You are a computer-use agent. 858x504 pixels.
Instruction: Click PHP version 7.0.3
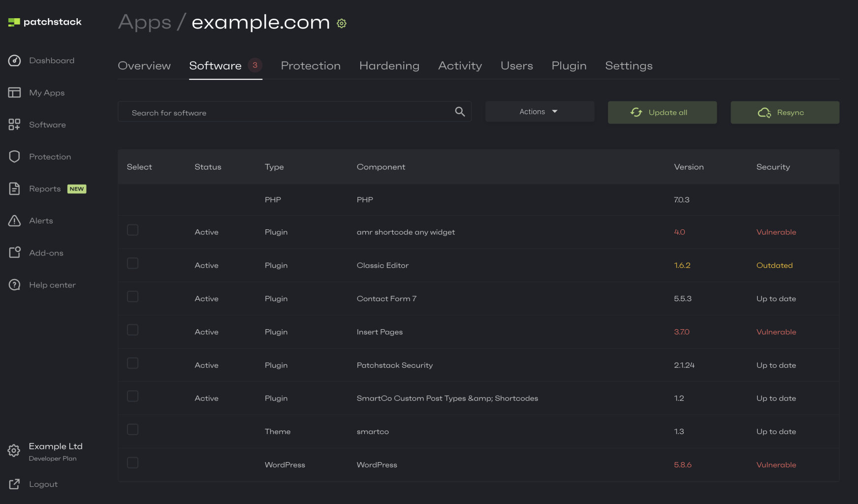point(681,200)
